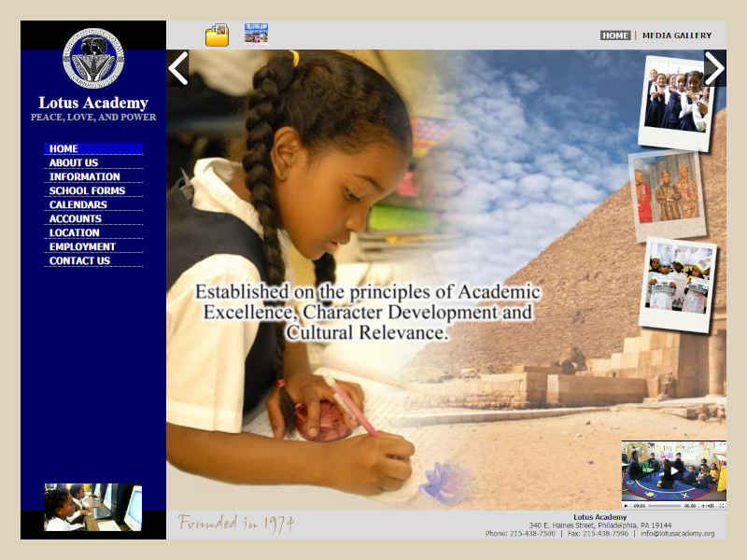Click the small play button in video controls
This screenshot has height=560, width=747.
(627, 505)
